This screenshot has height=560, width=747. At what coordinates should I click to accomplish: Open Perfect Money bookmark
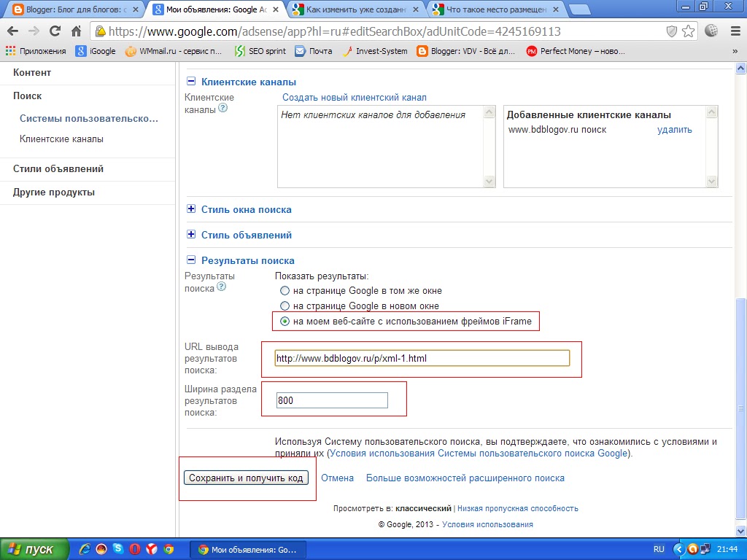[x=576, y=51]
